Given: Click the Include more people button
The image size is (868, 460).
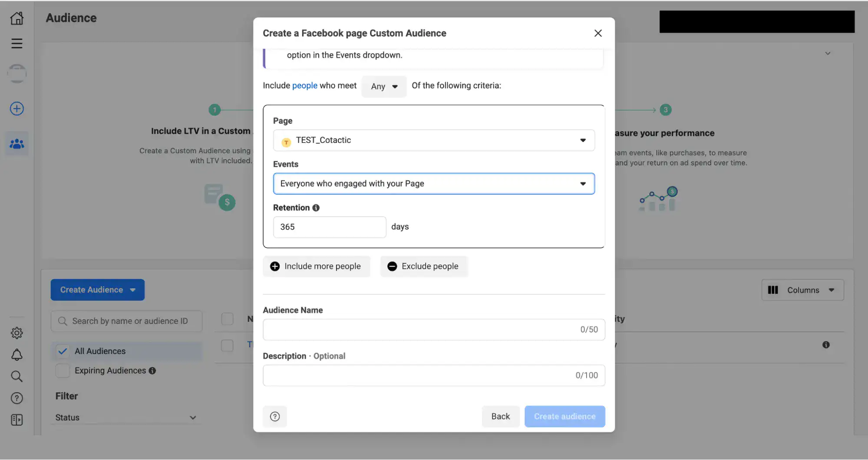Looking at the screenshot, I should (316, 266).
